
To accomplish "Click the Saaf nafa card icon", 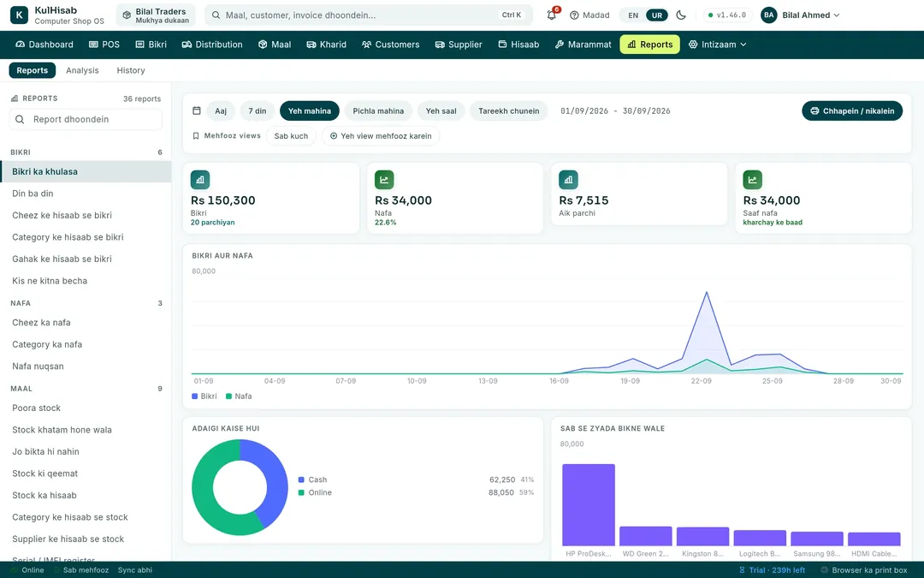I will [753, 180].
